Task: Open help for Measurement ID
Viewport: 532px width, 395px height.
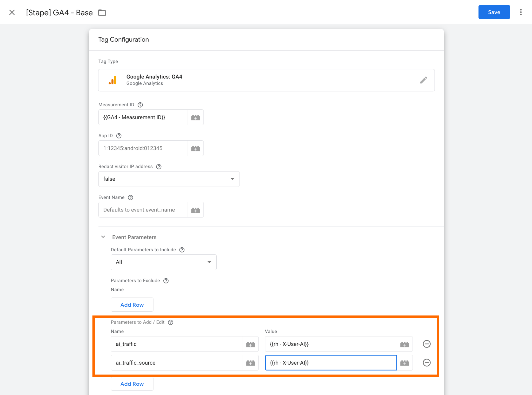Action: coord(140,105)
